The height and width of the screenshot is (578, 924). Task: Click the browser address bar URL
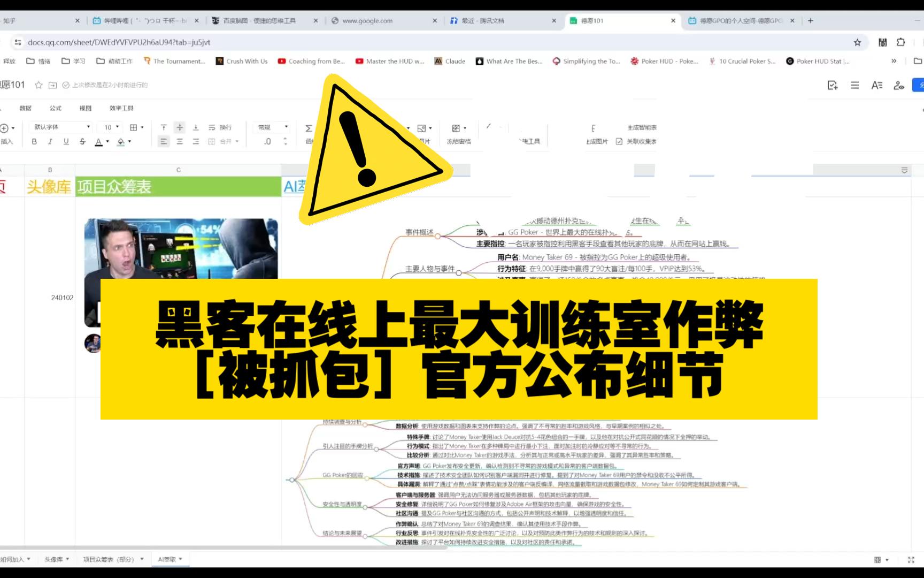click(x=119, y=42)
